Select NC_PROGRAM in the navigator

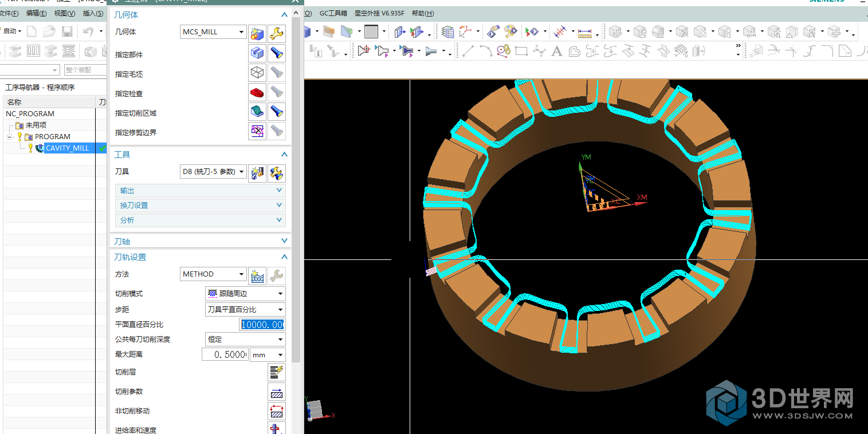click(x=30, y=114)
